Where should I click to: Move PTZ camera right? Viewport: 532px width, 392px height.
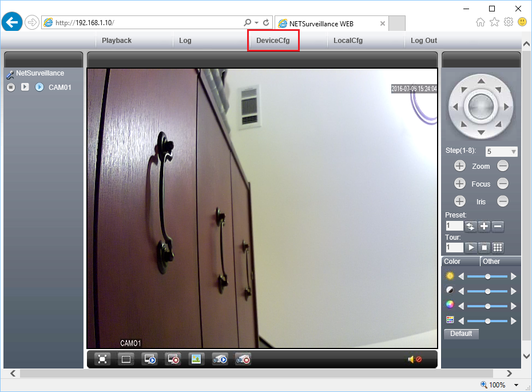tap(507, 107)
